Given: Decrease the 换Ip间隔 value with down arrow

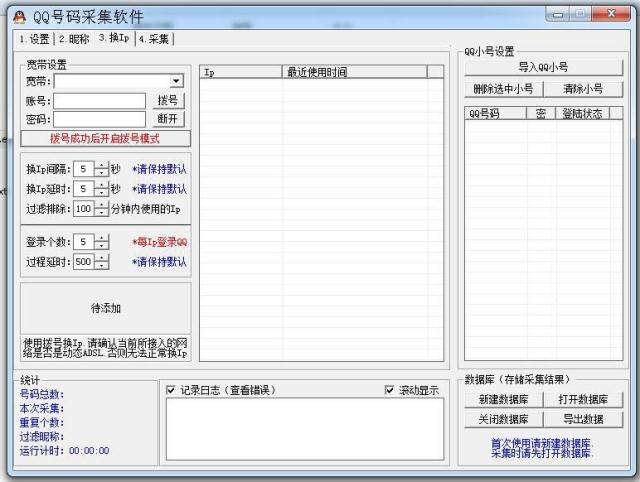Looking at the screenshot, I should (101, 173).
